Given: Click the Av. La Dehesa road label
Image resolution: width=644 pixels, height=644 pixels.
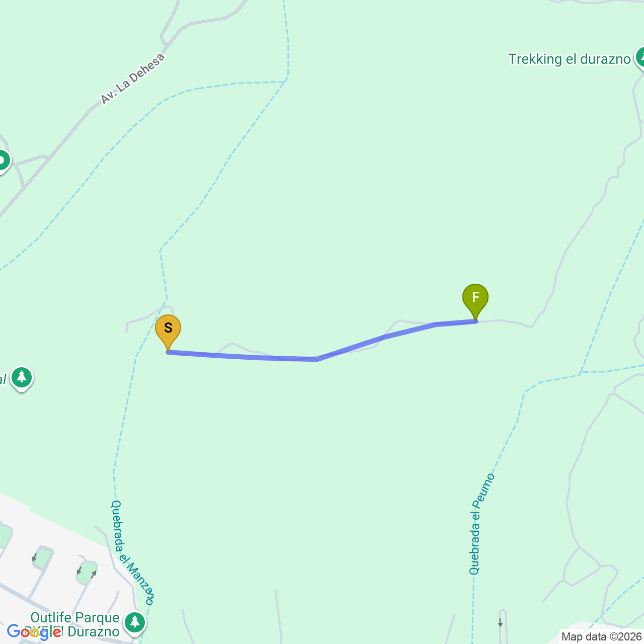Looking at the screenshot, I should point(133,78).
